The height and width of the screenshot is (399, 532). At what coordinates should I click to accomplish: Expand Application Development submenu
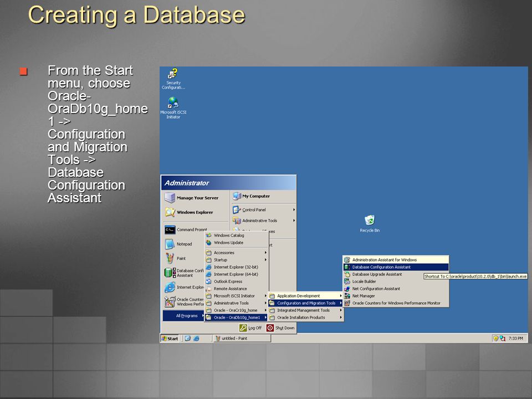(306, 296)
